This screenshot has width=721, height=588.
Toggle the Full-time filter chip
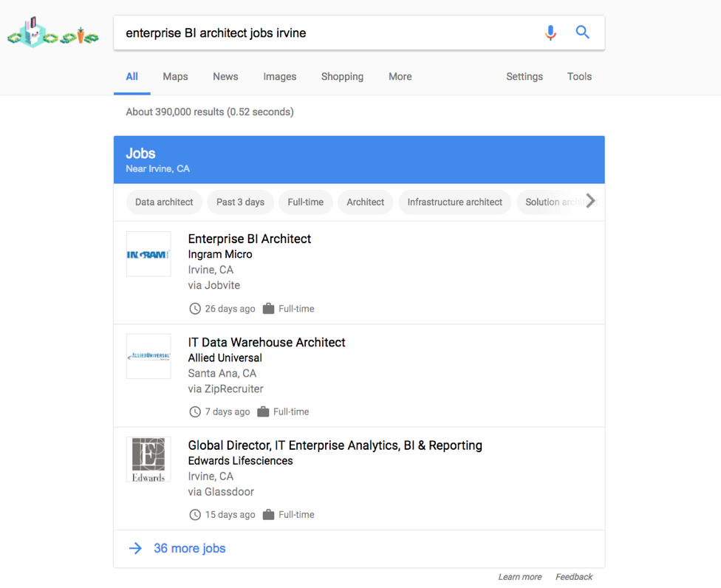(306, 202)
